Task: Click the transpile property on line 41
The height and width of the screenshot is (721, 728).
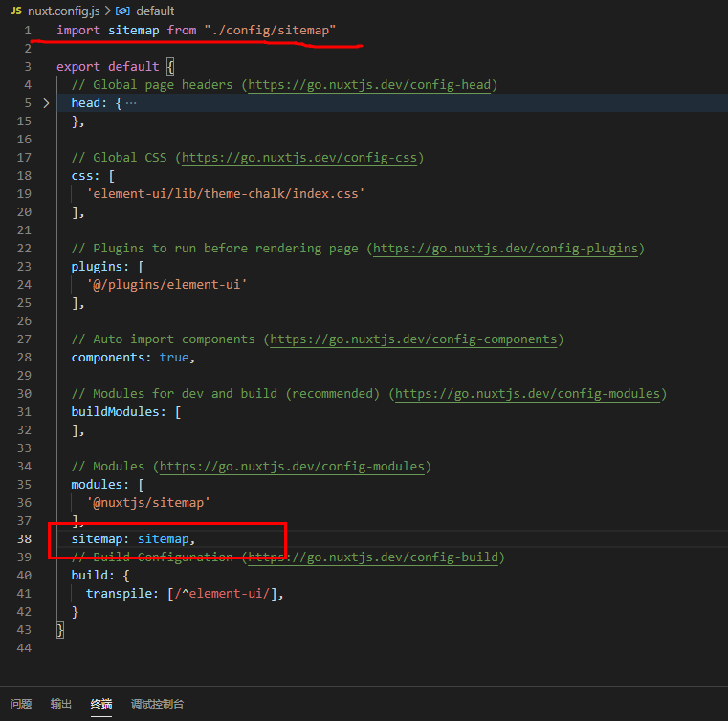Action: (x=119, y=594)
